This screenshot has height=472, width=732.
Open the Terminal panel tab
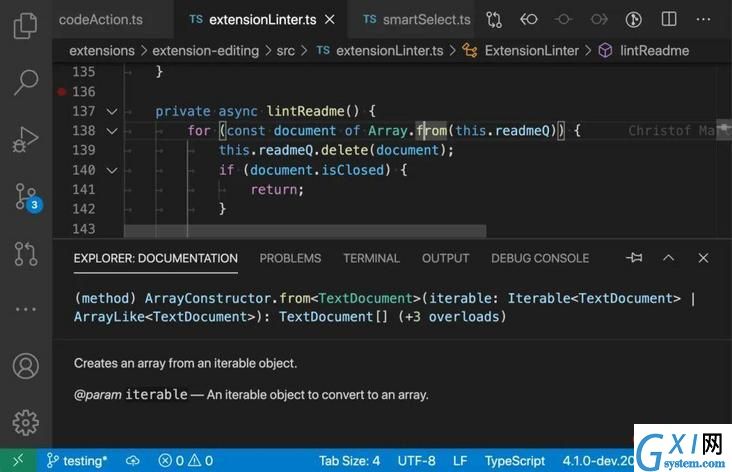[x=372, y=258]
